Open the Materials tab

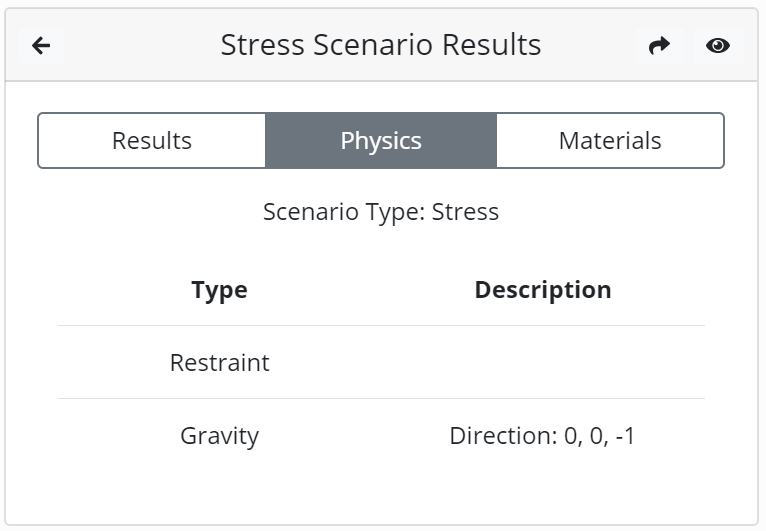[x=610, y=141]
